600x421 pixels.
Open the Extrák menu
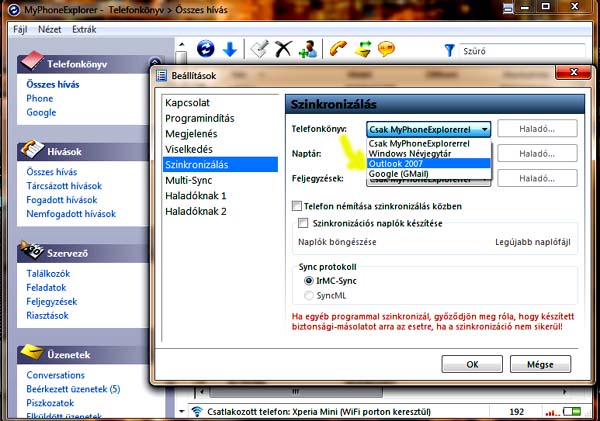coord(84,29)
